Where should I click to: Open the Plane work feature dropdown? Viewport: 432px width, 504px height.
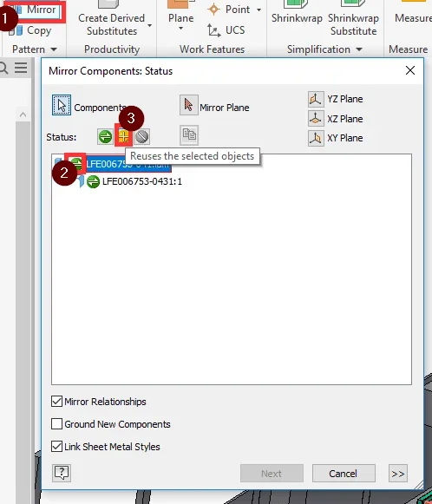[x=180, y=29]
